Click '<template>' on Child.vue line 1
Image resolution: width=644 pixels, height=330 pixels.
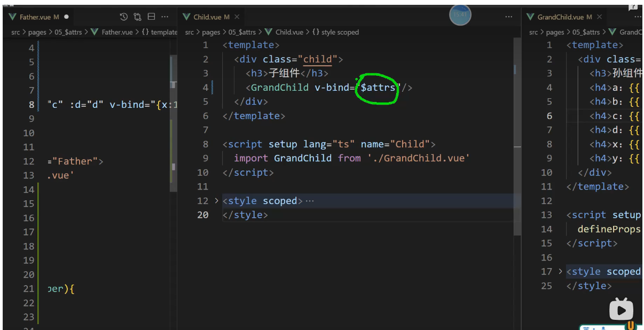pos(251,45)
